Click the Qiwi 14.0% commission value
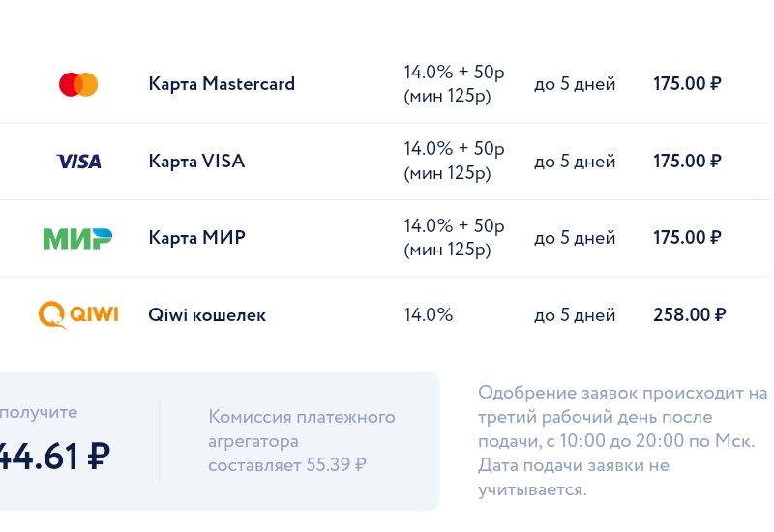This screenshot has width=774, height=532. (428, 315)
